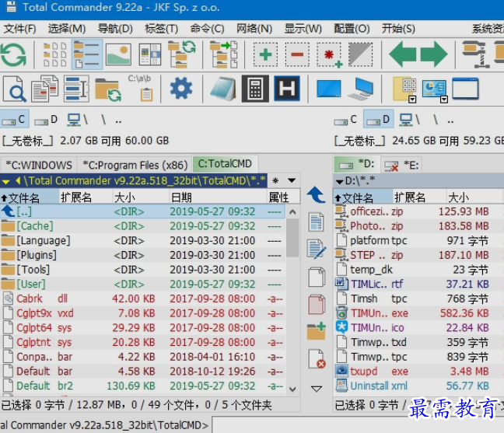Open the 文件(F) menu

[x=20, y=29]
